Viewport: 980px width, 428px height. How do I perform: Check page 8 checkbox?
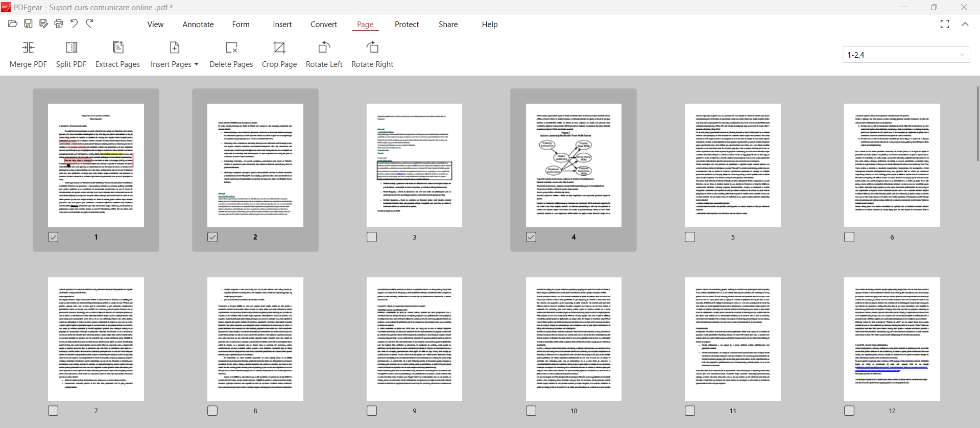(212, 411)
